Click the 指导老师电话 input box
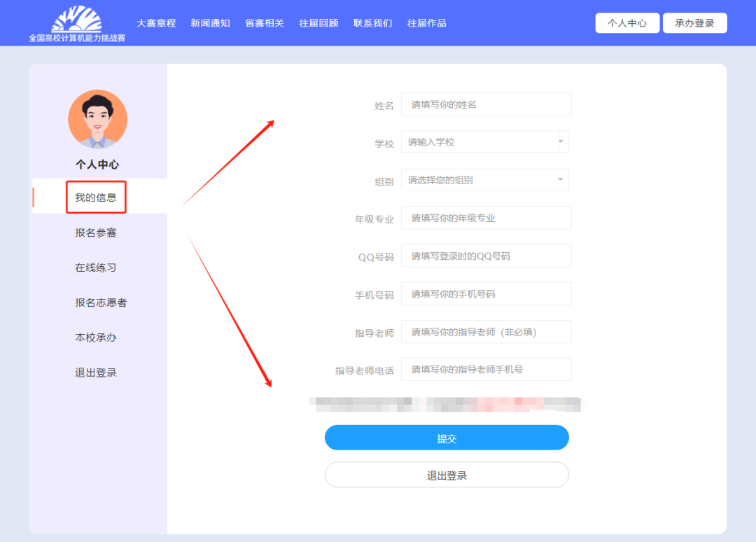This screenshot has height=542, width=756. pyautogui.click(x=486, y=369)
